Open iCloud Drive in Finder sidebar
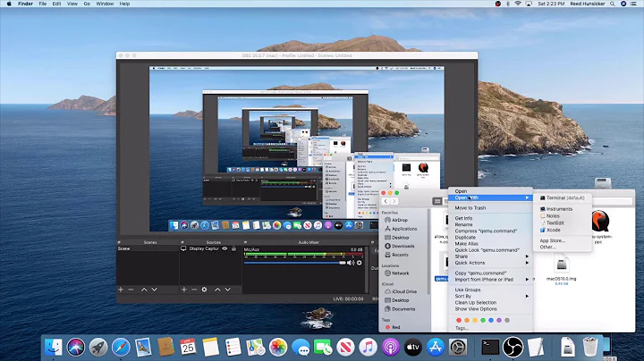644x361 pixels. (x=401, y=291)
